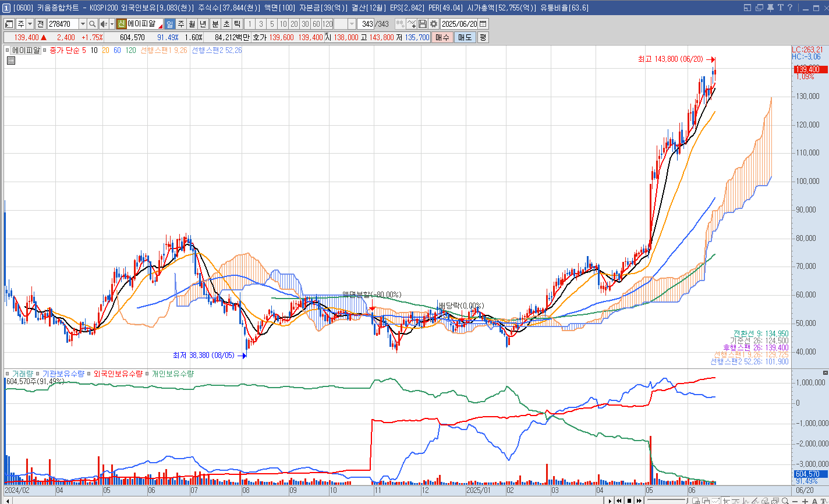Click the 외국인보유수량 legend label
829x504 pixels.
[118, 374]
